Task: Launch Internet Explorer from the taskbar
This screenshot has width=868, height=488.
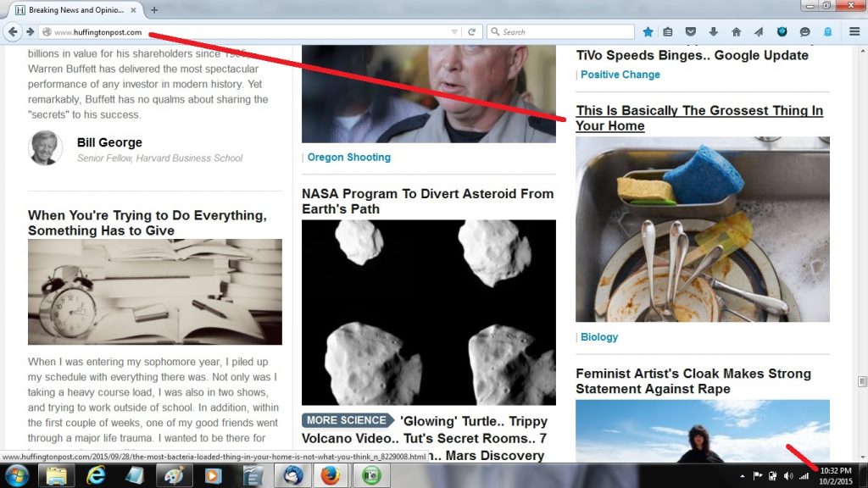Action: [95, 476]
